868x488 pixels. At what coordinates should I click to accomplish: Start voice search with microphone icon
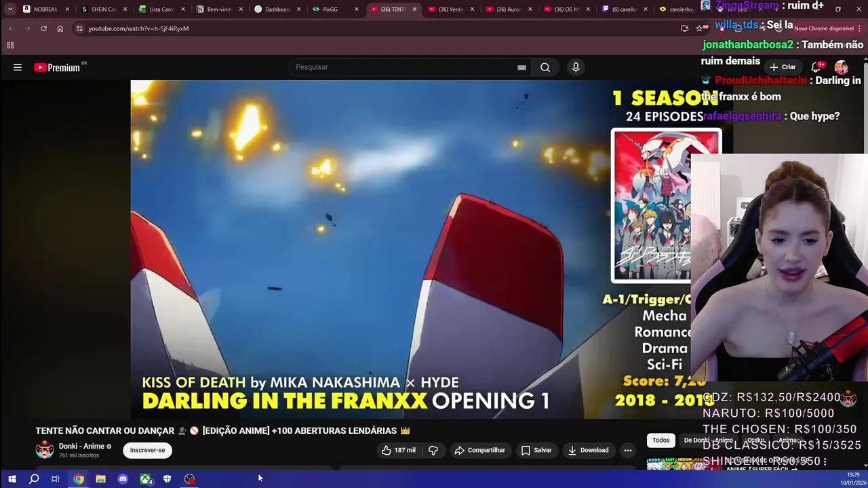click(x=576, y=67)
